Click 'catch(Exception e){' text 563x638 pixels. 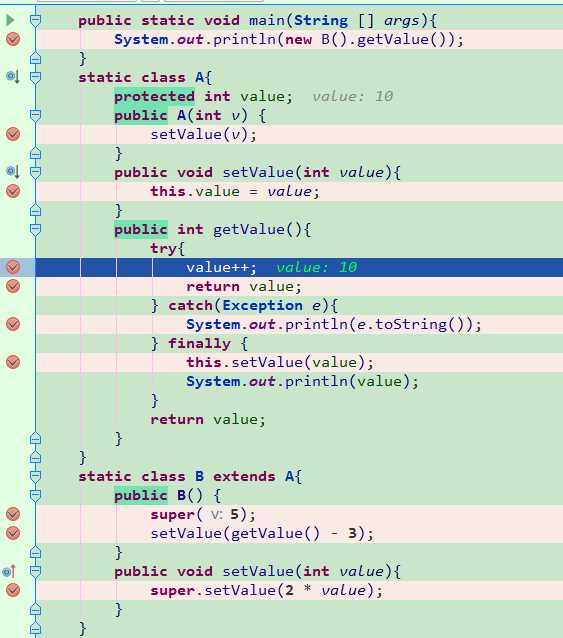253,305
